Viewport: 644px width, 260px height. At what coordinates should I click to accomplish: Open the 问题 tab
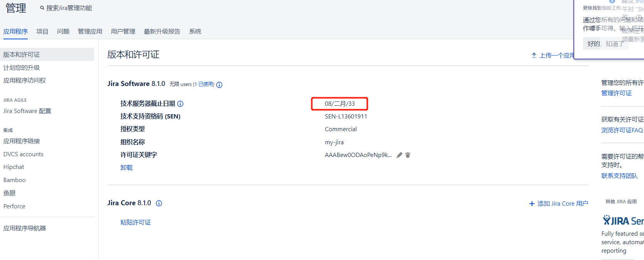click(x=63, y=32)
